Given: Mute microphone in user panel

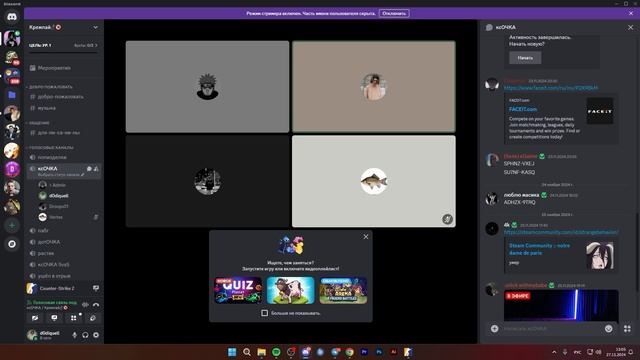Looking at the screenshot, I should point(74,335).
